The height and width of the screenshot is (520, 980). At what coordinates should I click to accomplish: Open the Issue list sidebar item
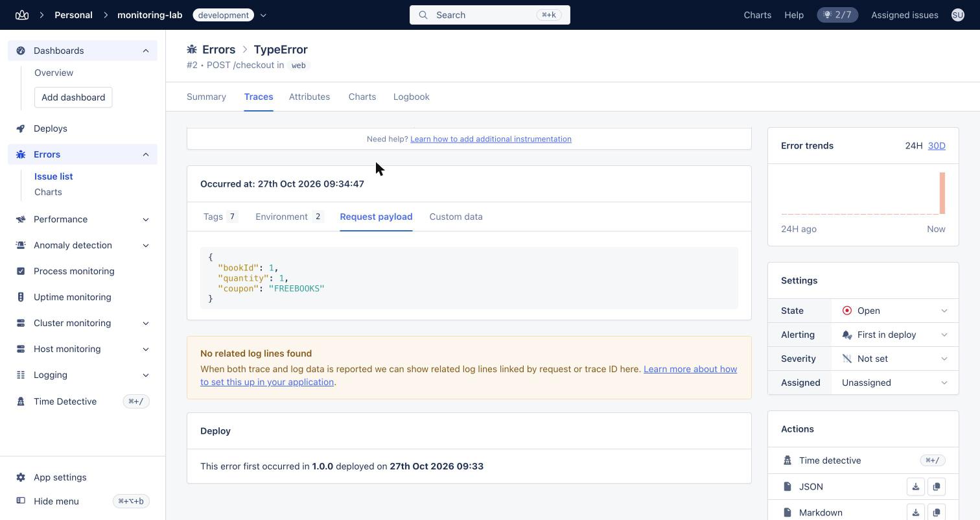[53, 176]
